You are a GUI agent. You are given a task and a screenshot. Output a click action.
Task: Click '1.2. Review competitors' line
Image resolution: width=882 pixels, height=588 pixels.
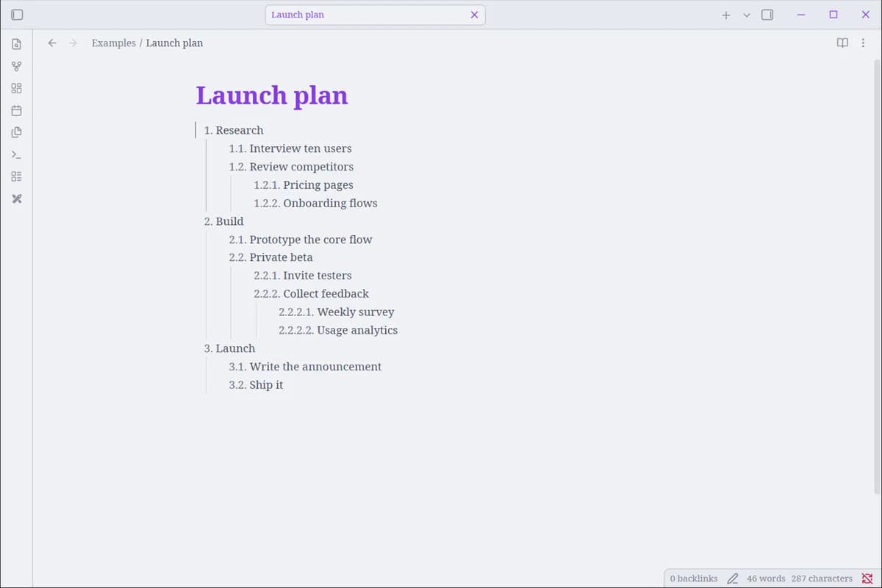pos(291,167)
